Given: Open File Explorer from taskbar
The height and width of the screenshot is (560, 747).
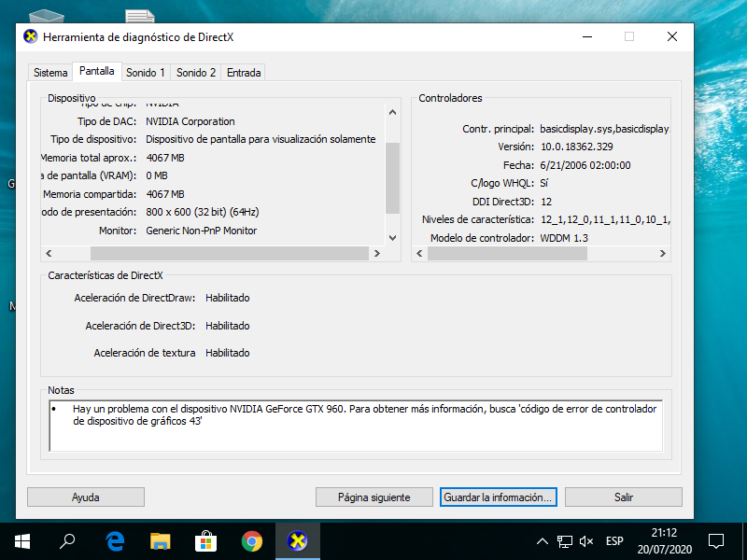Looking at the screenshot, I should [160, 541].
